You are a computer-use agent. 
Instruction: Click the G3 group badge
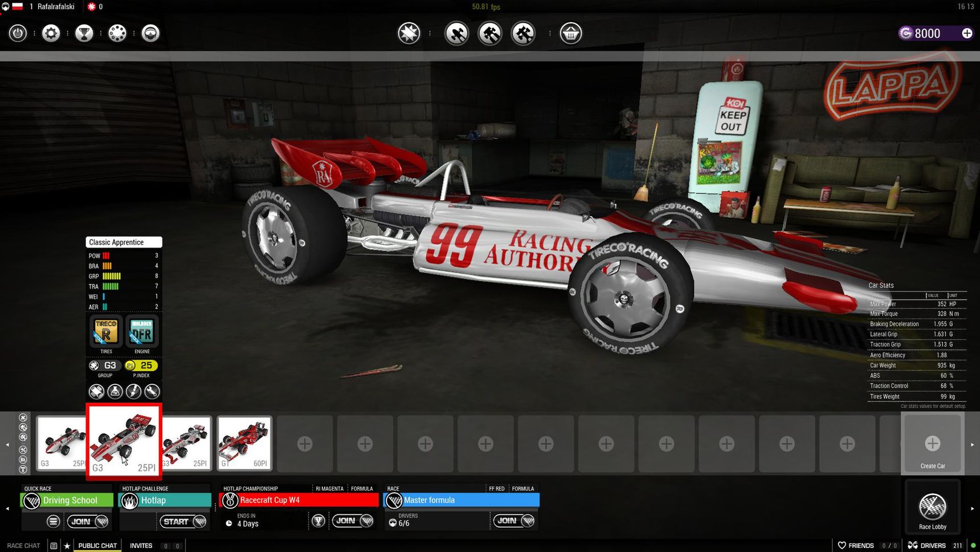coord(105,366)
